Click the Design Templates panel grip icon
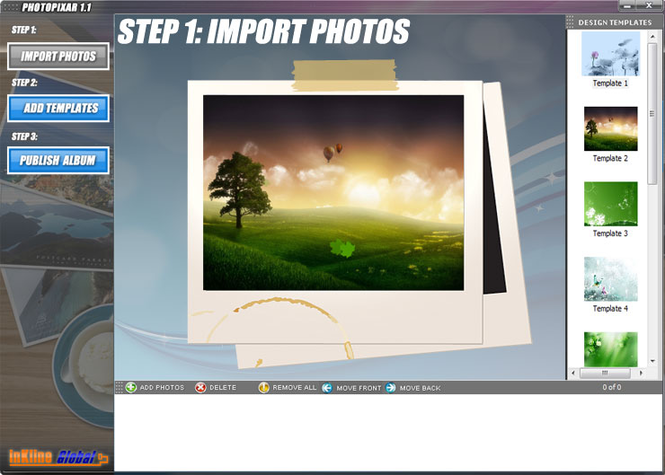This screenshot has height=475, width=665. (x=571, y=21)
